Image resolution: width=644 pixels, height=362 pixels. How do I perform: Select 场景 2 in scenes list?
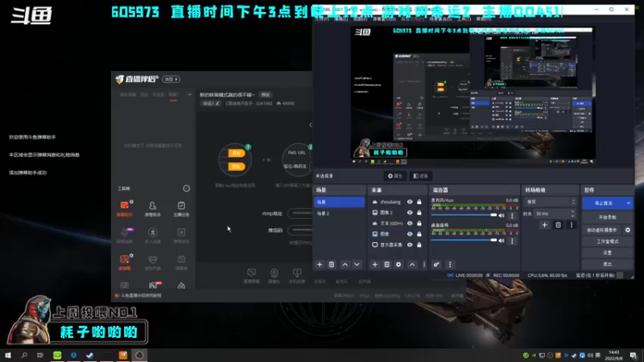coord(339,213)
